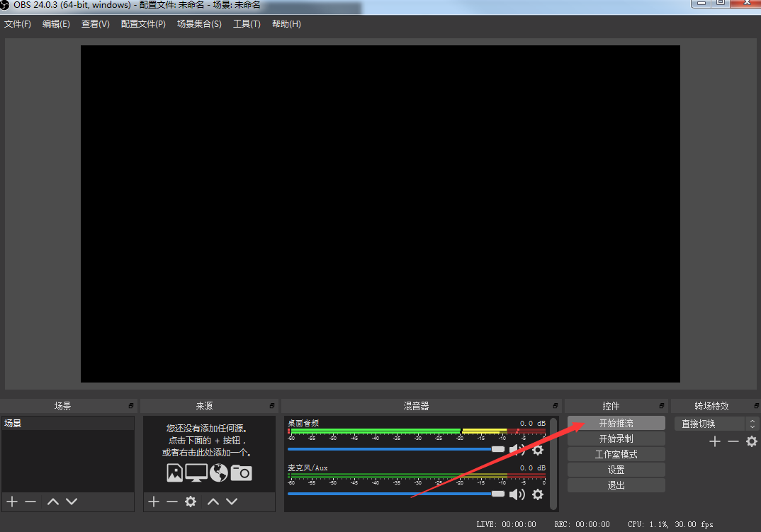Viewport: 761px width, 532px height.
Task: Pop out the 控件 dock panel
Action: pos(662,406)
